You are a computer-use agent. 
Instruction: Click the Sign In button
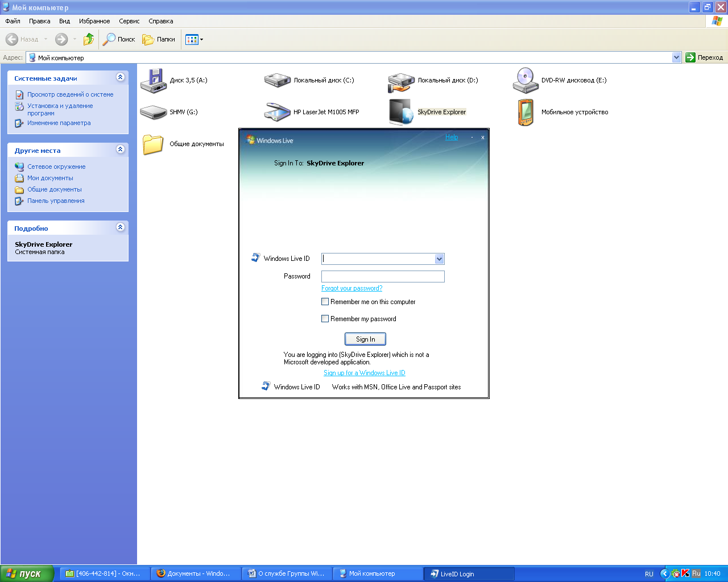click(x=365, y=339)
